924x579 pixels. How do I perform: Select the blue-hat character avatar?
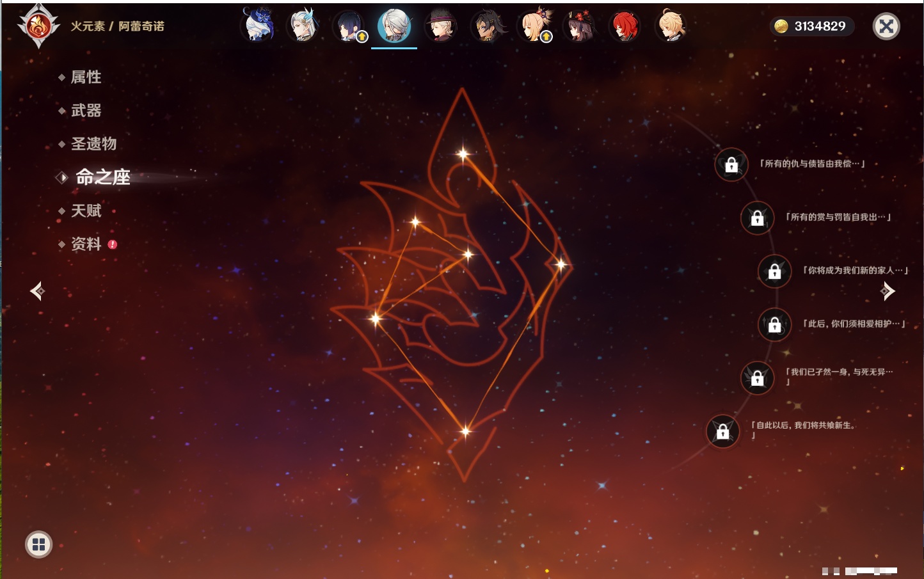pyautogui.click(x=258, y=26)
